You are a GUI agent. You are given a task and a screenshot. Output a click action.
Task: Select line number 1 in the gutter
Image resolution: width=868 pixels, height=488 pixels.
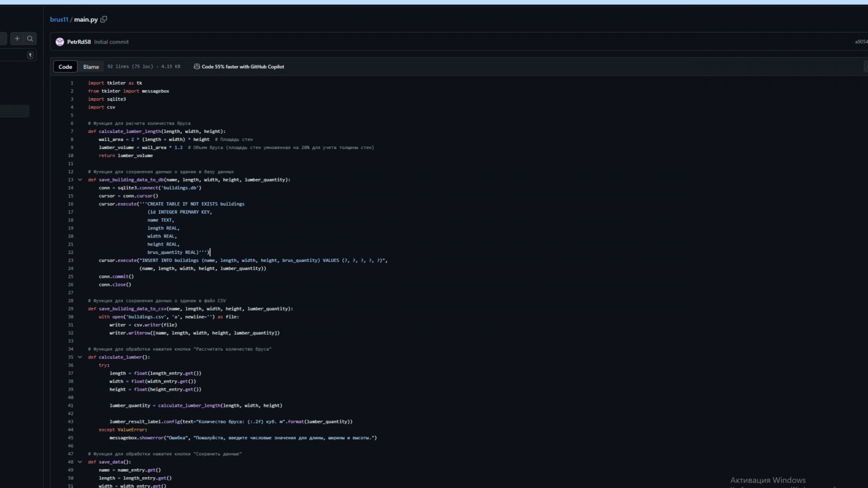(72, 83)
